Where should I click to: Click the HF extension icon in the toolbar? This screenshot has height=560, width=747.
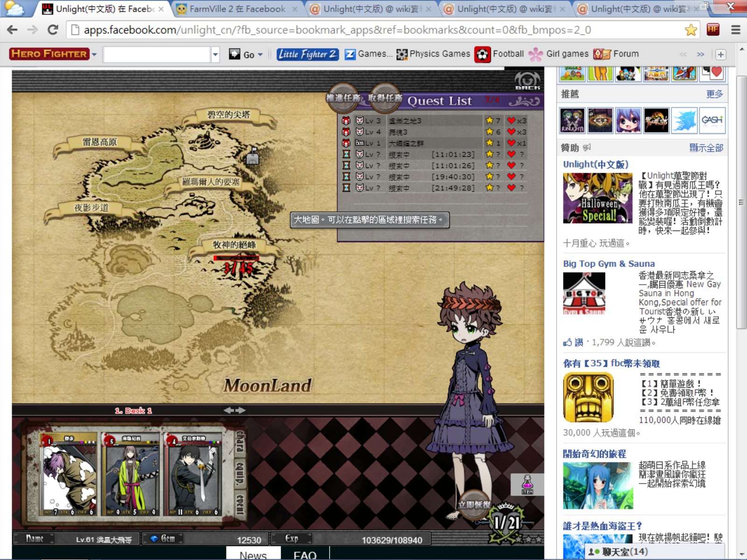click(x=713, y=29)
